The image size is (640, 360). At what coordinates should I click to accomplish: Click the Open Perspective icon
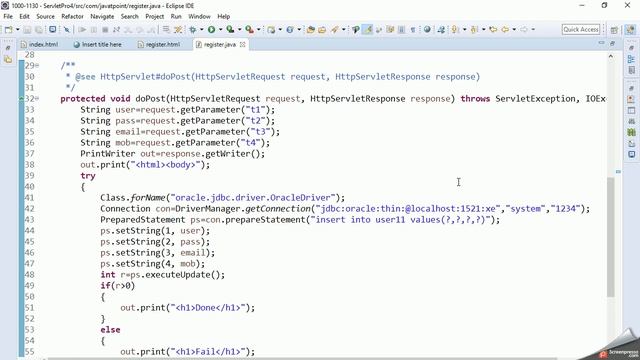[x=614, y=29]
